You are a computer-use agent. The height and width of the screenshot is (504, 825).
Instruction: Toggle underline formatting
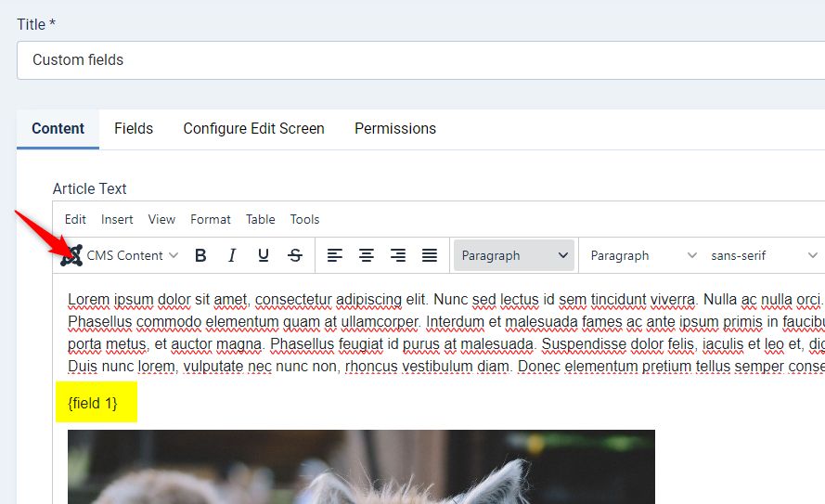pos(264,255)
